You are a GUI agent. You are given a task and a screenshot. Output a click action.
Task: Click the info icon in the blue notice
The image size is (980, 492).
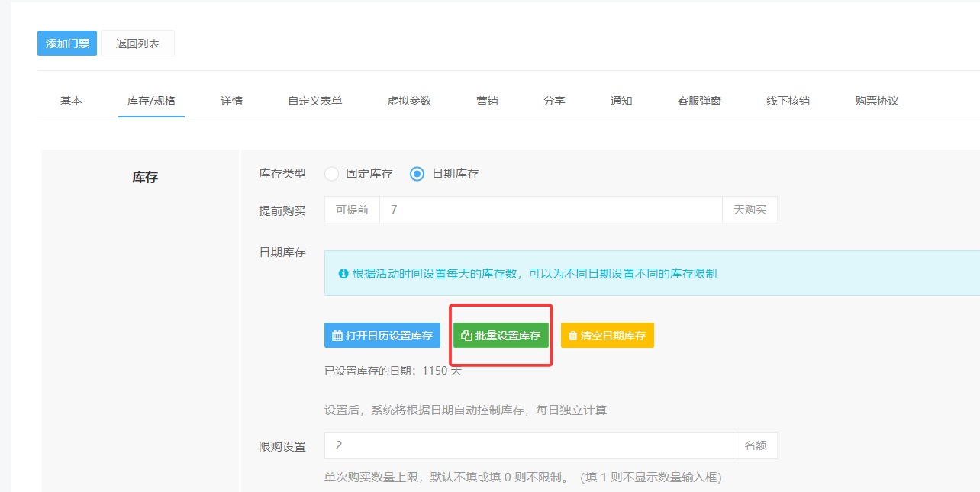(343, 273)
